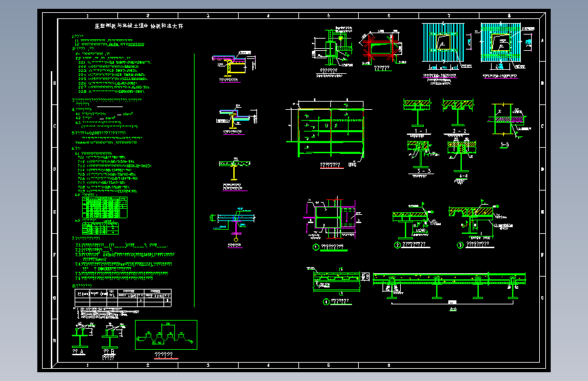Click the white table at the bottom of the notes
The height and width of the screenshot is (381, 588).
(123, 298)
